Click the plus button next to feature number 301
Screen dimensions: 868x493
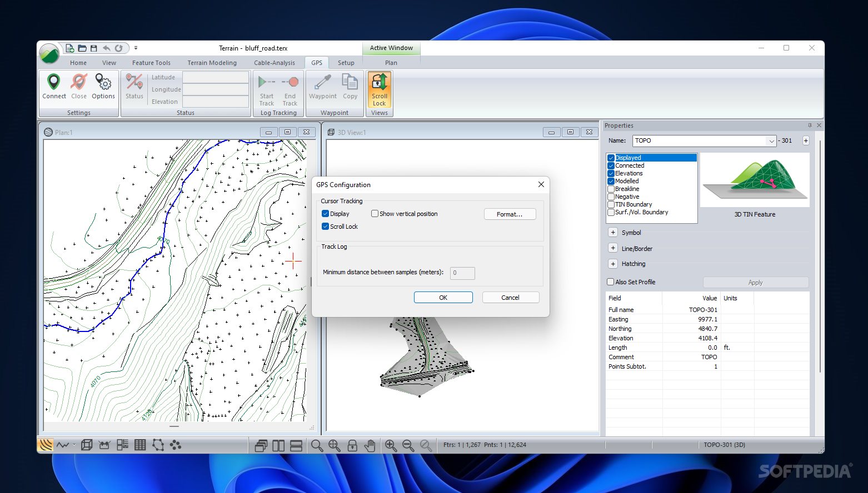[806, 140]
